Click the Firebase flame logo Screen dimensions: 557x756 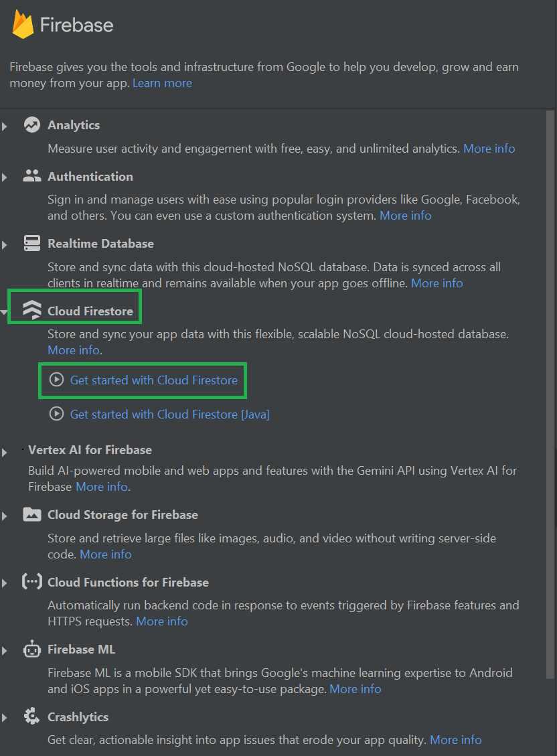[x=23, y=25]
